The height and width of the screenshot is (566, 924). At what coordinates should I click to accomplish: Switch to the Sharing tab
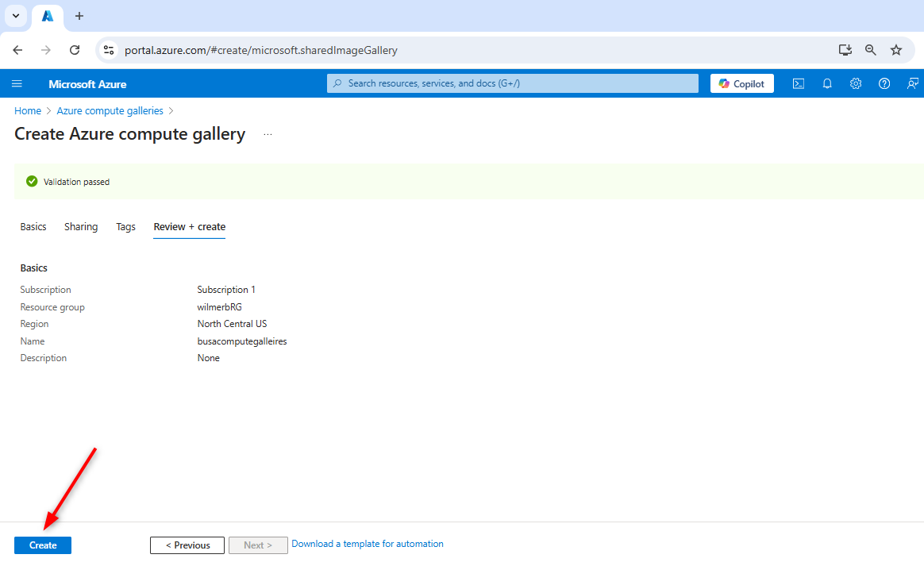tap(81, 227)
